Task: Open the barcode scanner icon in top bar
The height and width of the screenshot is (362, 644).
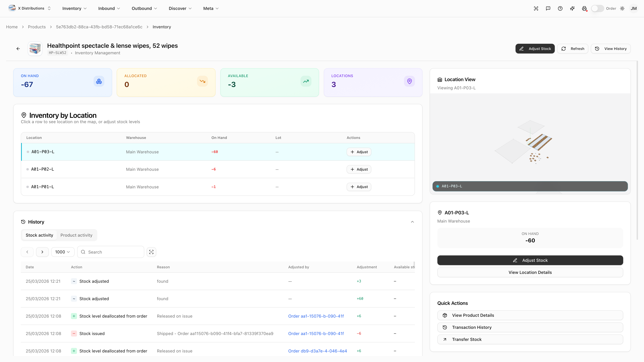Action: pos(536,9)
